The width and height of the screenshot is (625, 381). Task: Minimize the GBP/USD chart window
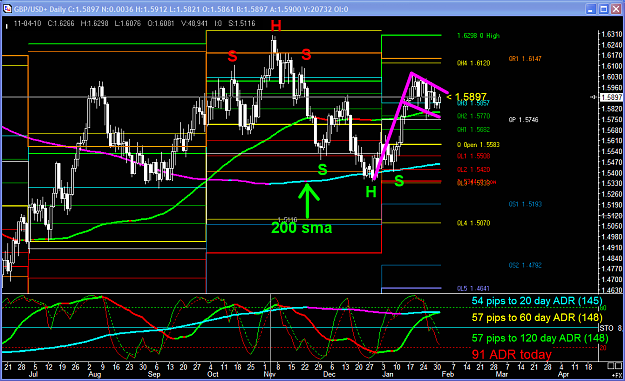point(591,9)
